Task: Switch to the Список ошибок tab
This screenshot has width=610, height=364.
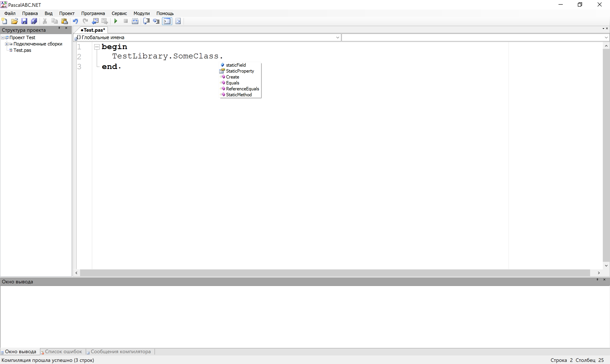Action: click(x=63, y=352)
